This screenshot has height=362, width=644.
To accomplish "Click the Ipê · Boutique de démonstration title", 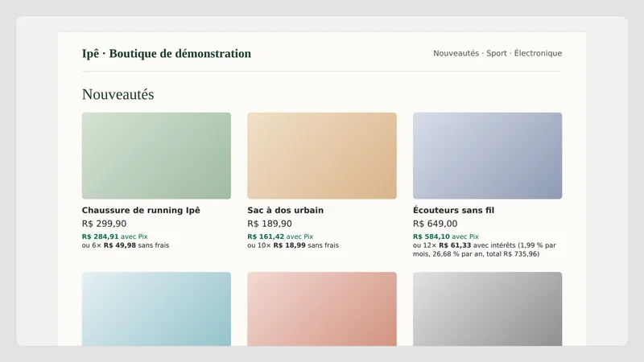I will (x=167, y=53).
